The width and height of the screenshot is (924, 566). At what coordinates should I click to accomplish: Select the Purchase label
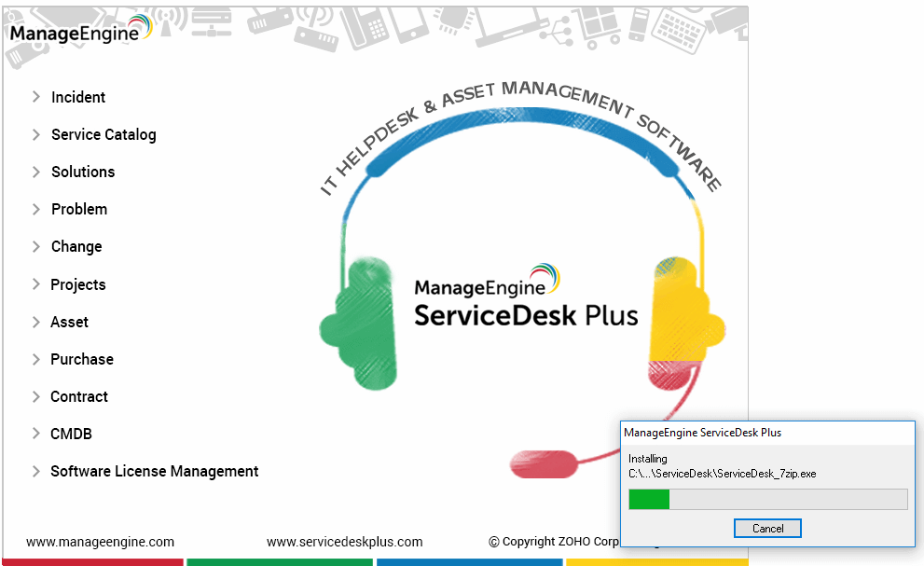82,359
